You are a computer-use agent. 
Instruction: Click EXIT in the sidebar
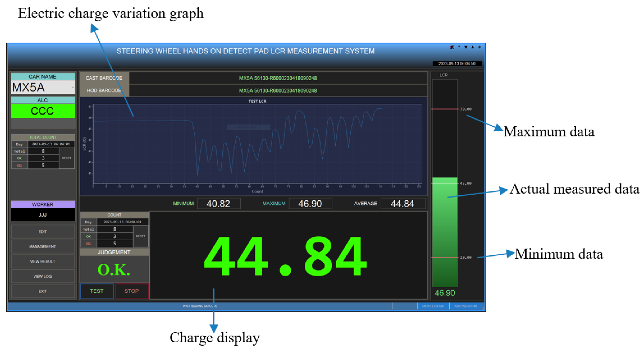[x=43, y=291]
